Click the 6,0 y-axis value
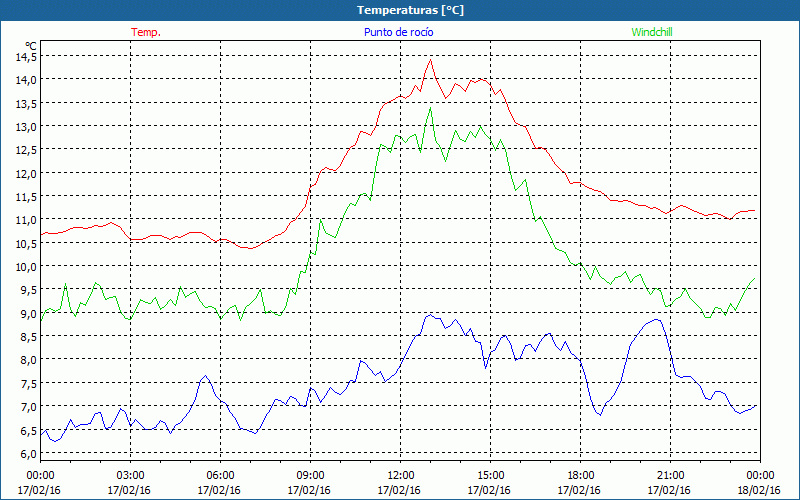 pyautogui.click(x=28, y=454)
